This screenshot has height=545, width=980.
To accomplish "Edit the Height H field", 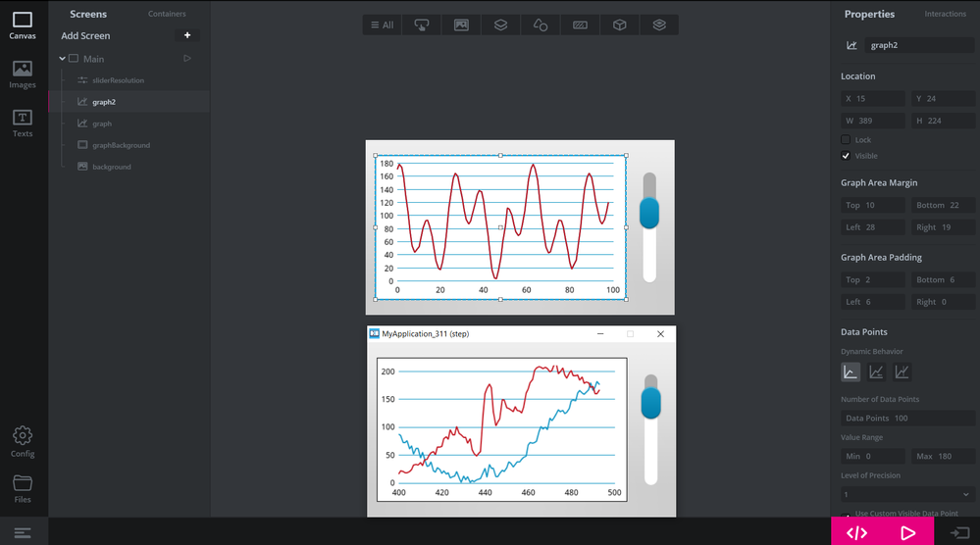I will click(943, 121).
